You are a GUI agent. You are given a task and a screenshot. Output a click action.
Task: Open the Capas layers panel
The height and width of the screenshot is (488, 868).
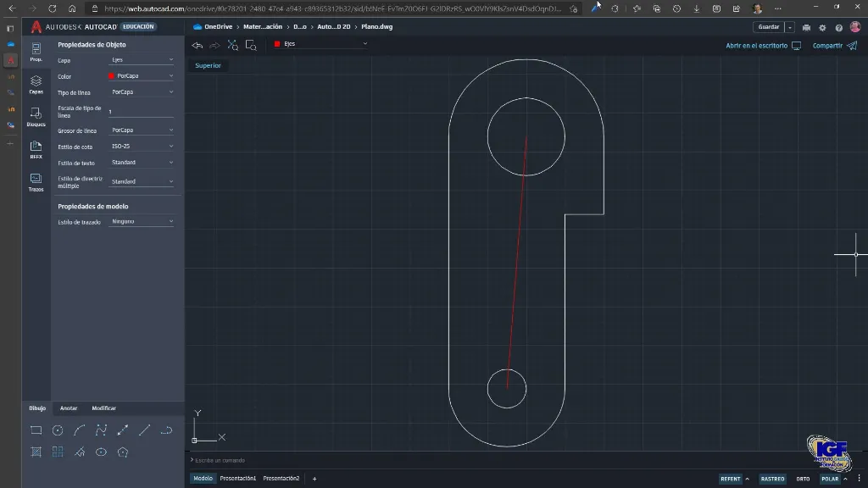tap(36, 85)
